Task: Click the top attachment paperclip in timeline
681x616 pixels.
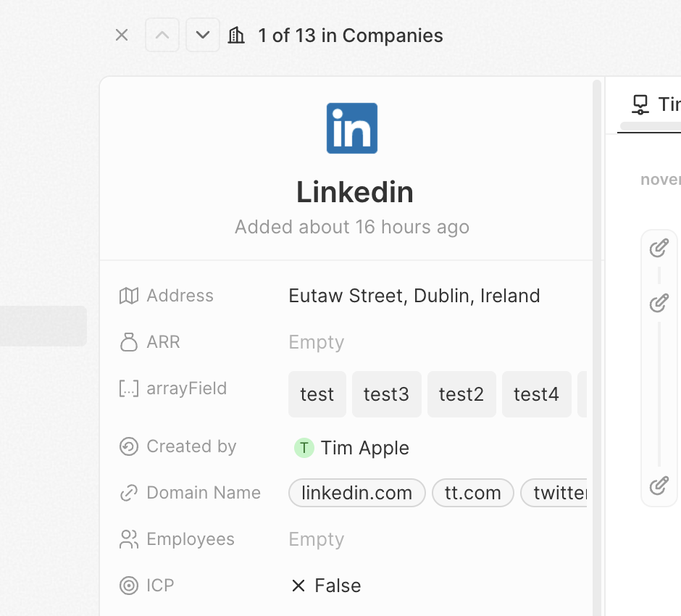Action: (659, 249)
